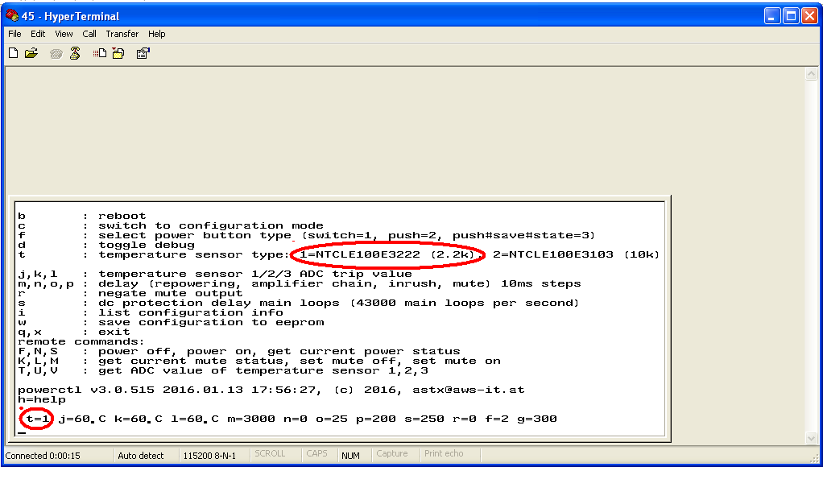Click the 'p=200' value in terminal

tap(376, 419)
